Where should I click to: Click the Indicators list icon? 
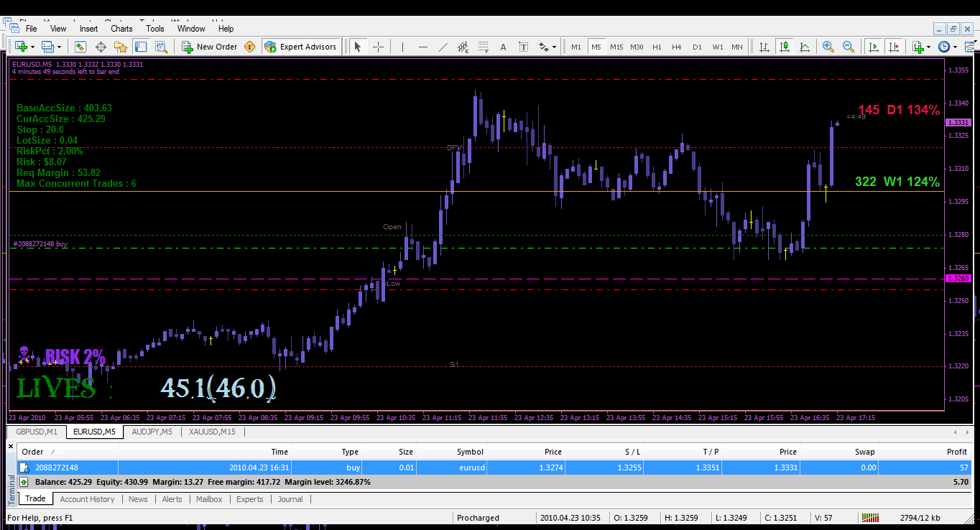[917, 47]
